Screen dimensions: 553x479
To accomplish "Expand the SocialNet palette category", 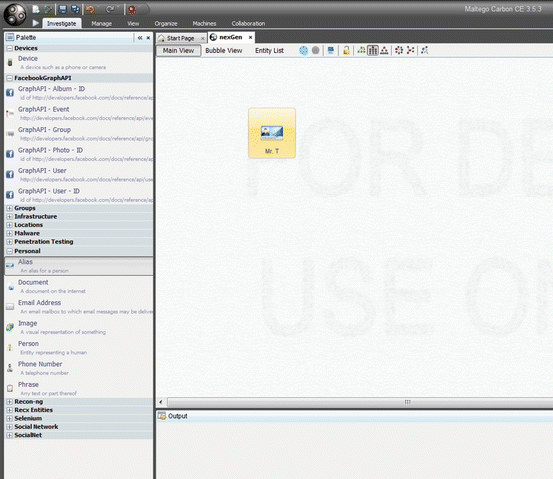I will tap(10, 435).
